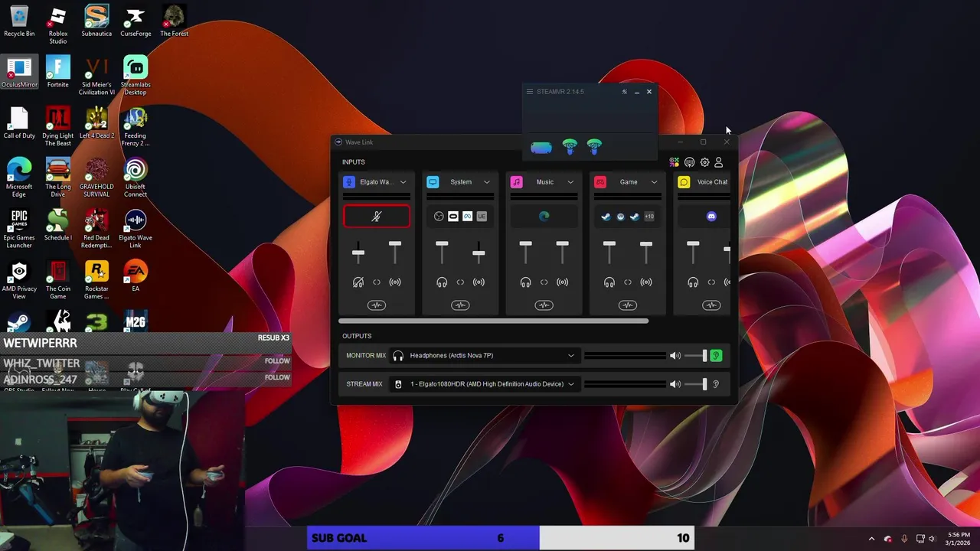Click the Stream Mix output volume slider

(x=696, y=384)
